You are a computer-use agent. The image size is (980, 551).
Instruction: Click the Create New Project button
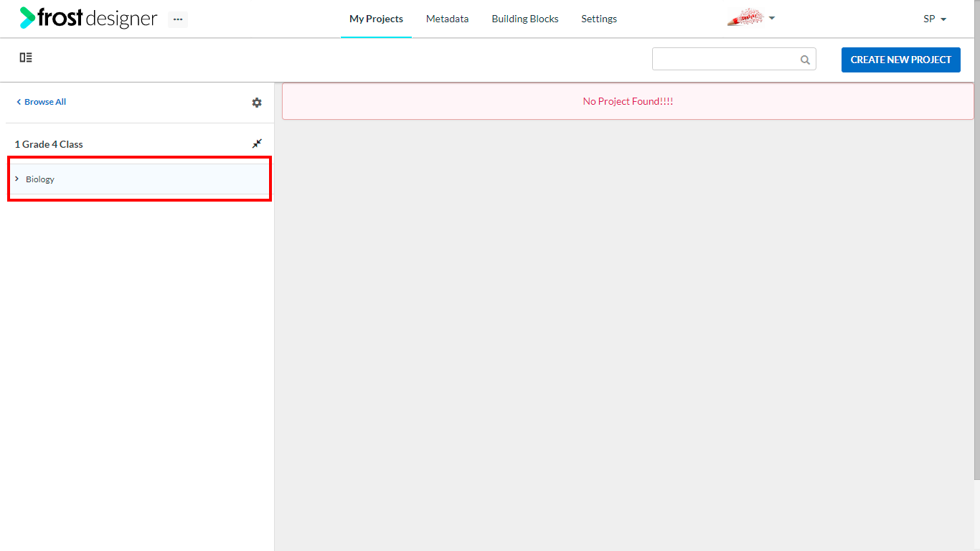[x=901, y=60]
